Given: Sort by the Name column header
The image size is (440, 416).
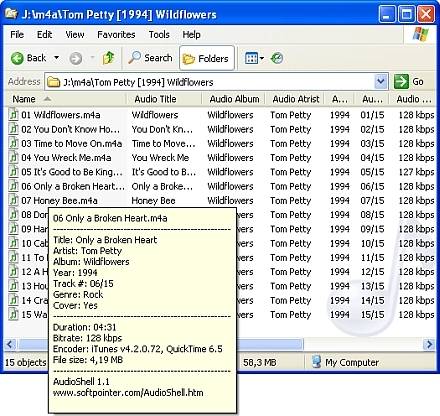Looking at the screenshot, I should [x=65, y=99].
